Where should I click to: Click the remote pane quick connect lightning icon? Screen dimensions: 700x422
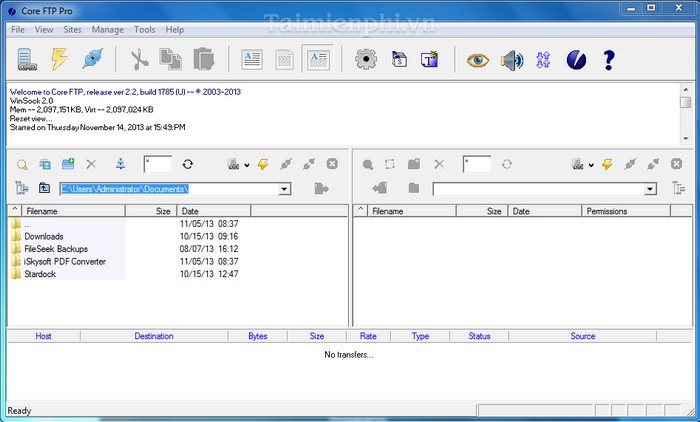[x=607, y=164]
